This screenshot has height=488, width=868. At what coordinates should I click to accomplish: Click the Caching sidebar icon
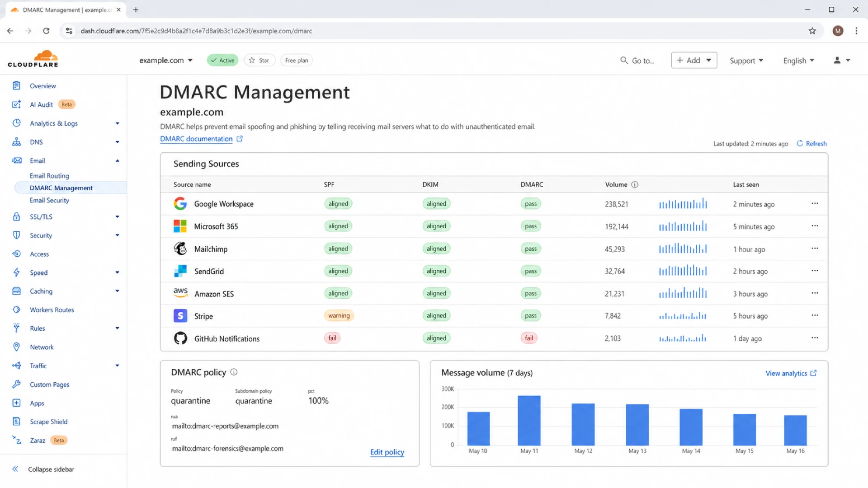(x=17, y=291)
